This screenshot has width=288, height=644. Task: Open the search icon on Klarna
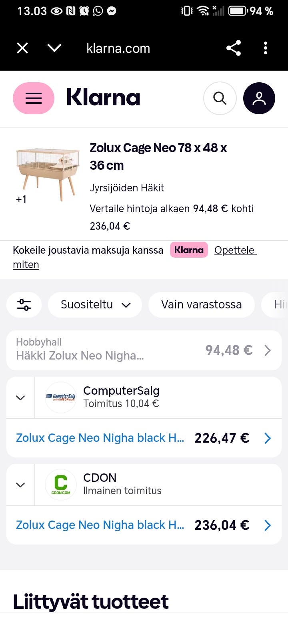(x=220, y=98)
